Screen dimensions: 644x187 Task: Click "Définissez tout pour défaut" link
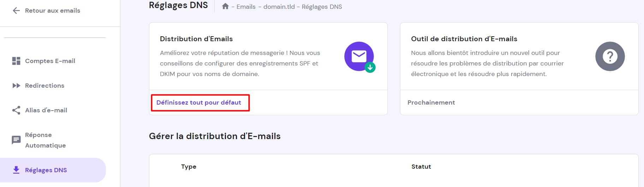point(199,102)
